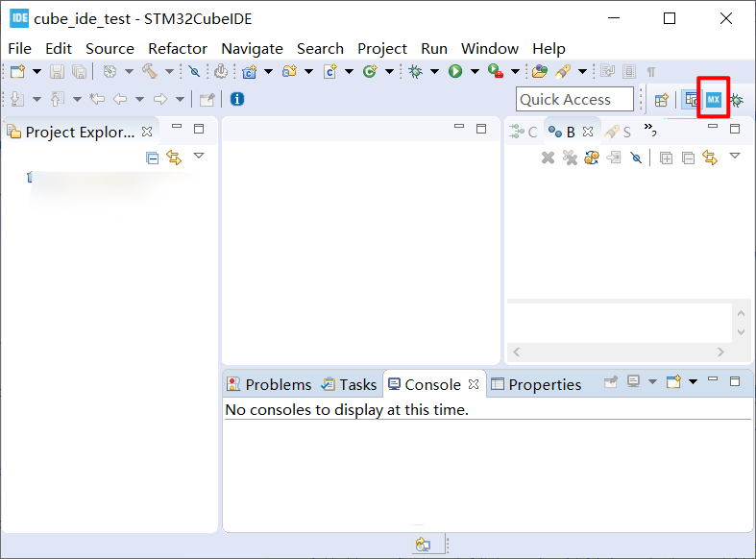Toggle Link with Editor in Project Explorer

tap(174, 158)
